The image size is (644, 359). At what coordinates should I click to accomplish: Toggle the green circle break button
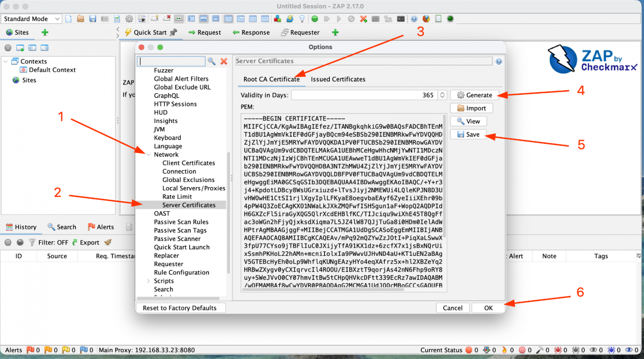pos(315,19)
